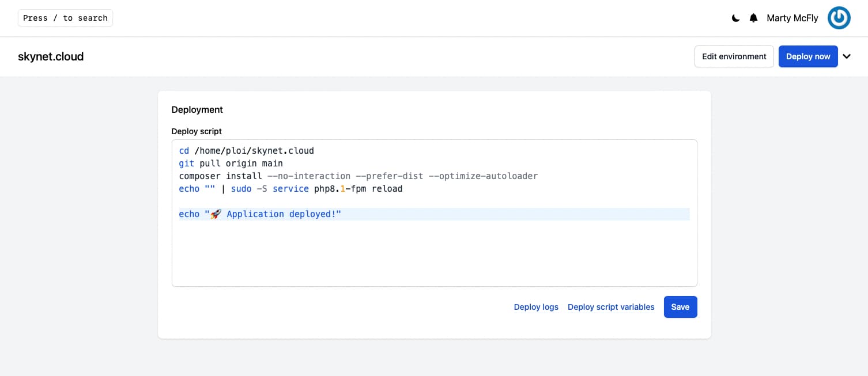
Task: Open notifications via the bell icon
Action: (753, 18)
